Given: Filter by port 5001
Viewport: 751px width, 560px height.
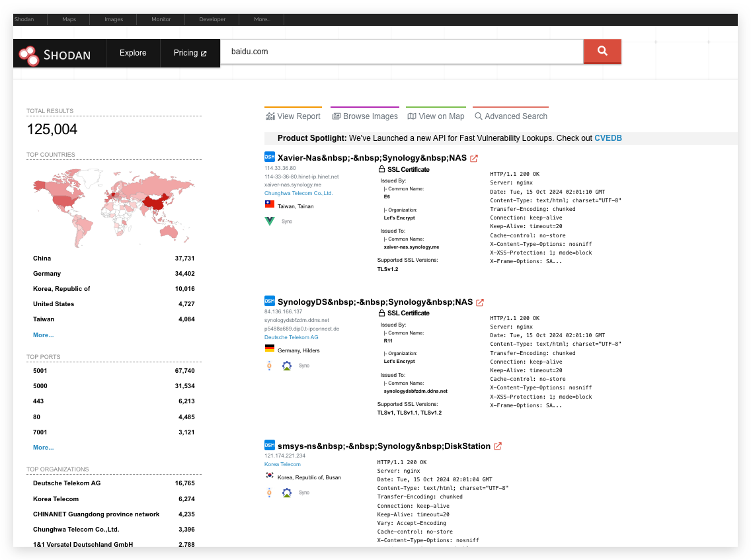Looking at the screenshot, I should [114, 371].
